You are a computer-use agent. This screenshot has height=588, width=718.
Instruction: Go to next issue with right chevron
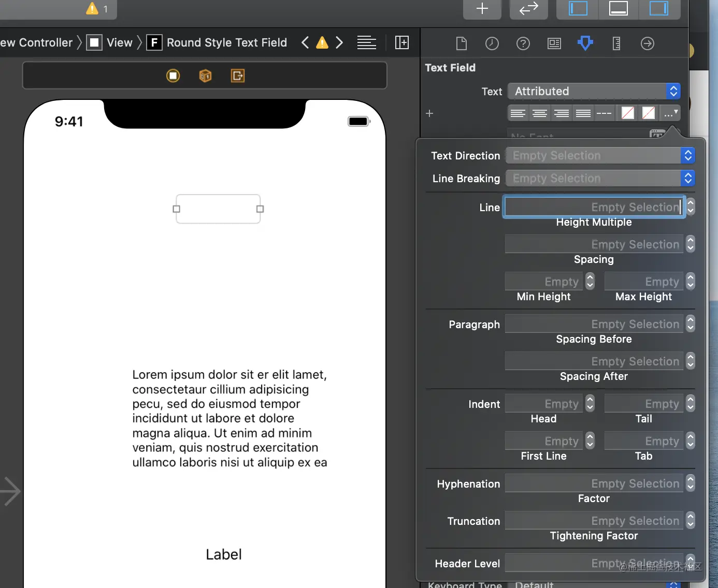point(339,42)
